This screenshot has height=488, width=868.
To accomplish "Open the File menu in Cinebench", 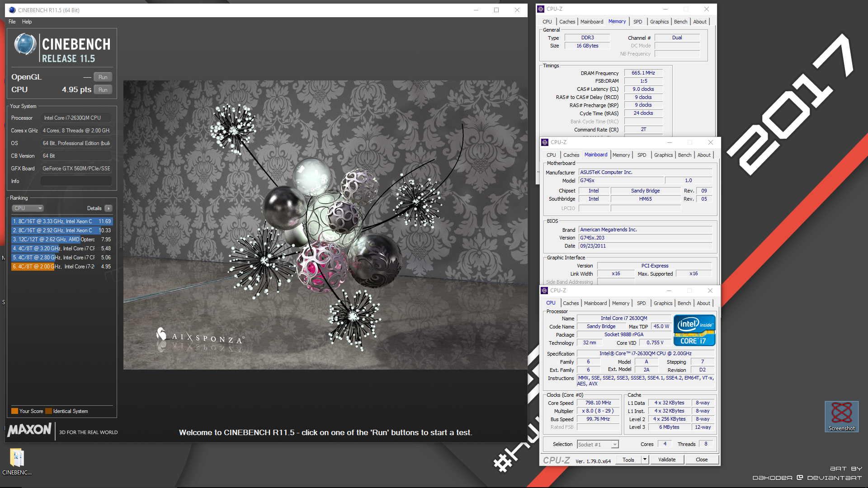I will click(x=12, y=22).
